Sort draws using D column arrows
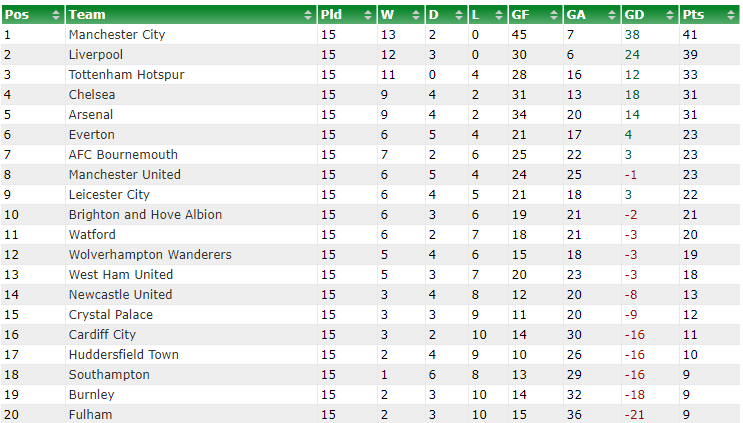The image size is (743, 423). (458, 15)
